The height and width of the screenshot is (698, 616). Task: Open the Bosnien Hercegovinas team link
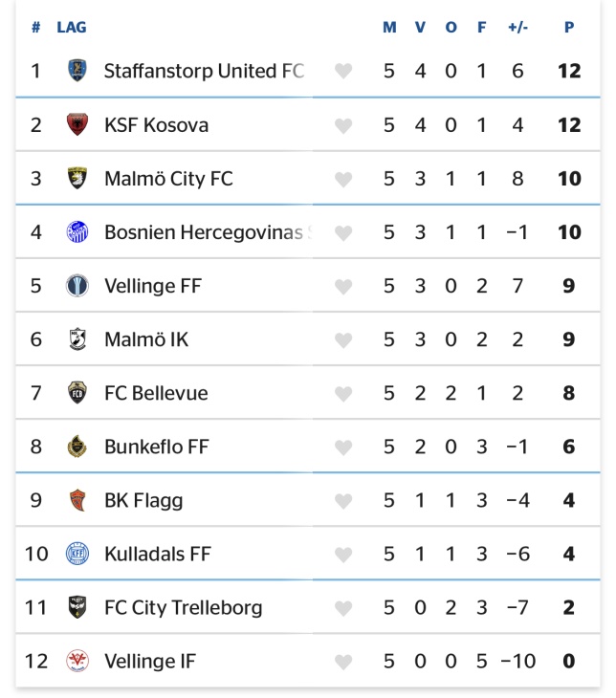(x=208, y=232)
